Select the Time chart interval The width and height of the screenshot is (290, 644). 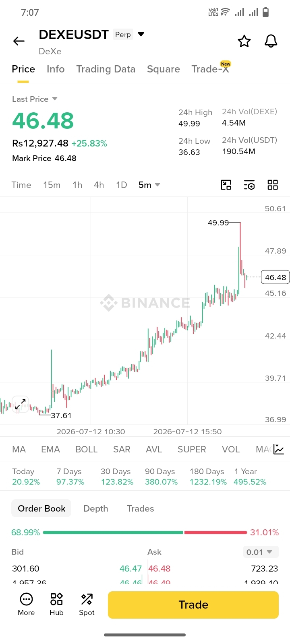(x=21, y=185)
